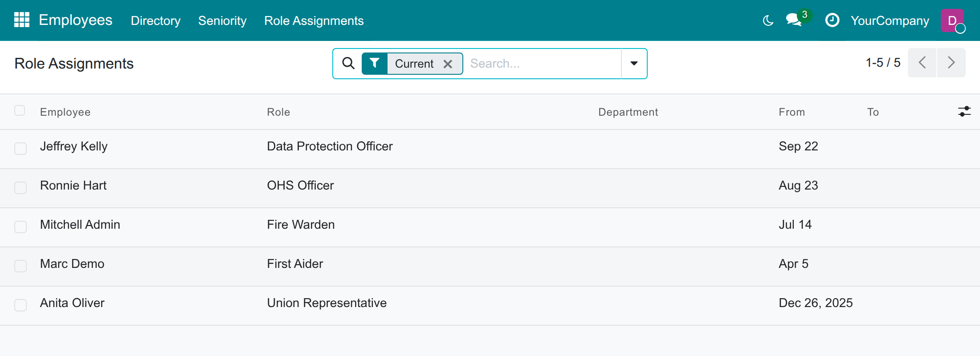Click the filter funnel icon
Image resolution: width=980 pixels, height=356 pixels.
375,63
